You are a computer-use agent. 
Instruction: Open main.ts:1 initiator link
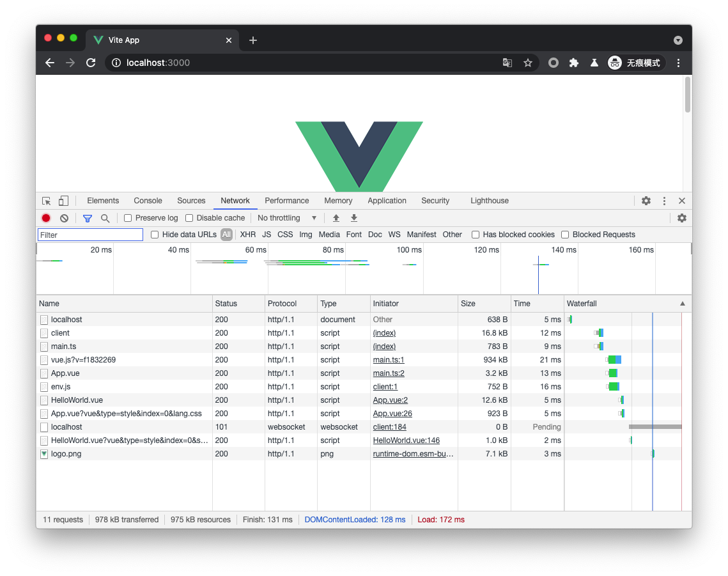389,360
